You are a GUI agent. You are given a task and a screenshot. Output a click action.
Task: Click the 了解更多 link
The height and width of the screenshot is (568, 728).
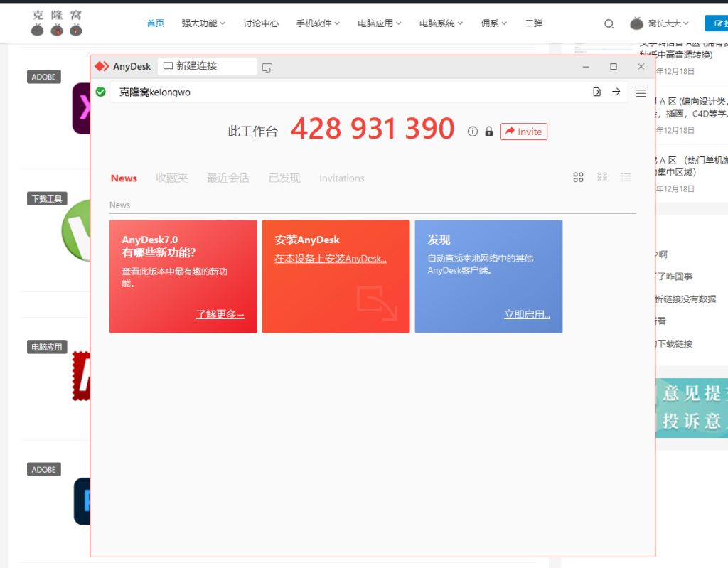(220, 314)
